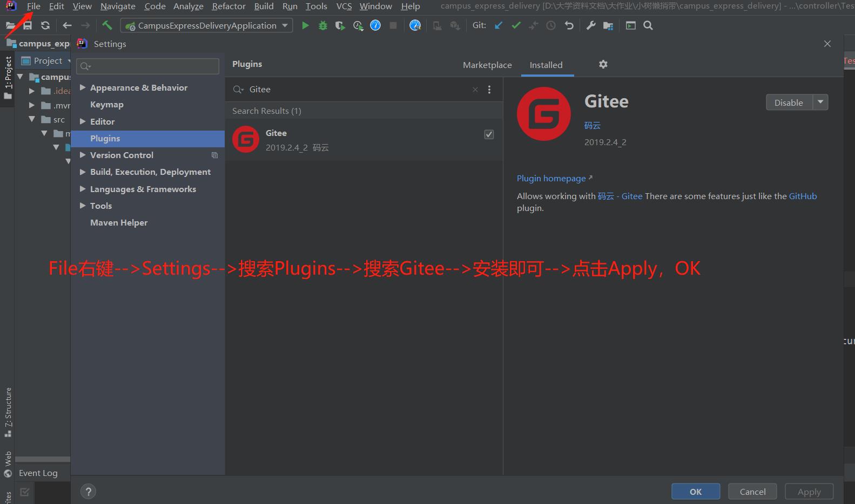The image size is (855, 504).
Task: Open the VCS menu
Action: click(x=344, y=6)
